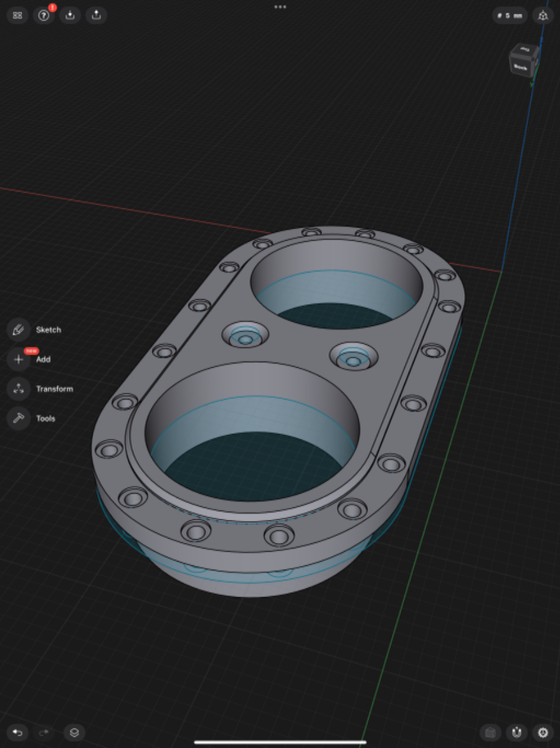Click the undo arrow
This screenshot has width=560, height=748.
pyautogui.click(x=17, y=732)
